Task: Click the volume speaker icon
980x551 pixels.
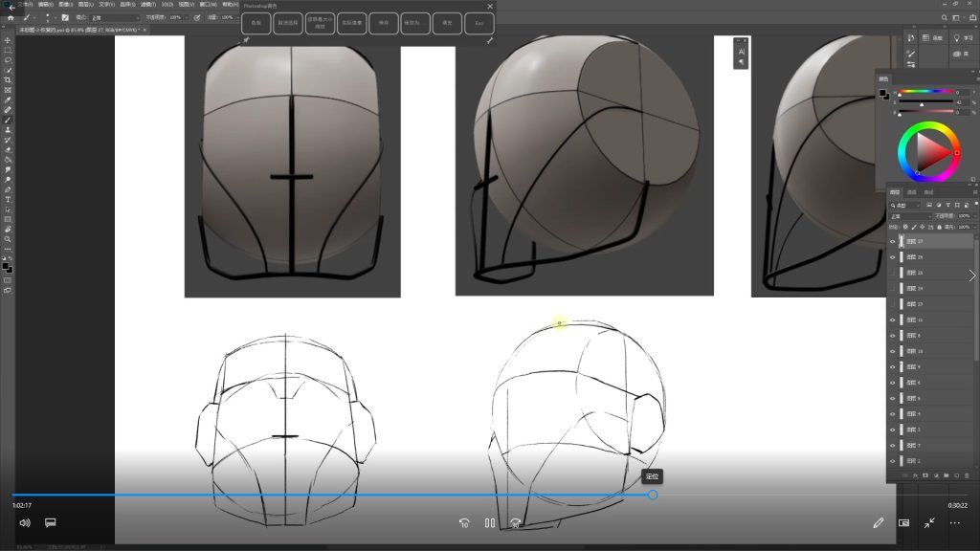Action: pos(25,523)
